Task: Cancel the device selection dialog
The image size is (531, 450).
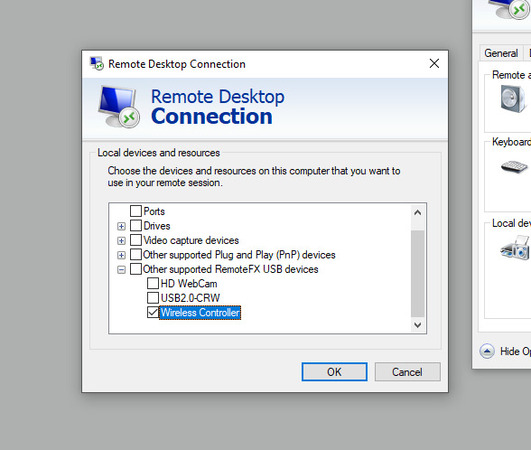Action: pyautogui.click(x=407, y=372)
